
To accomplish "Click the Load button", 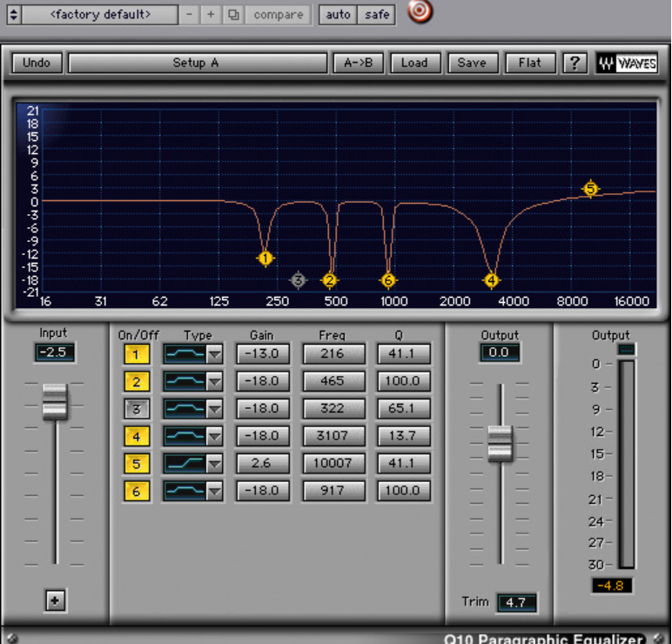I will (414, 63).
